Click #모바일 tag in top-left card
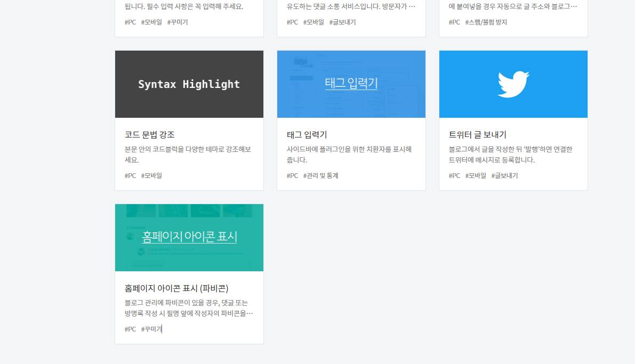The image size is (635, 364). (x=151, y=22)
